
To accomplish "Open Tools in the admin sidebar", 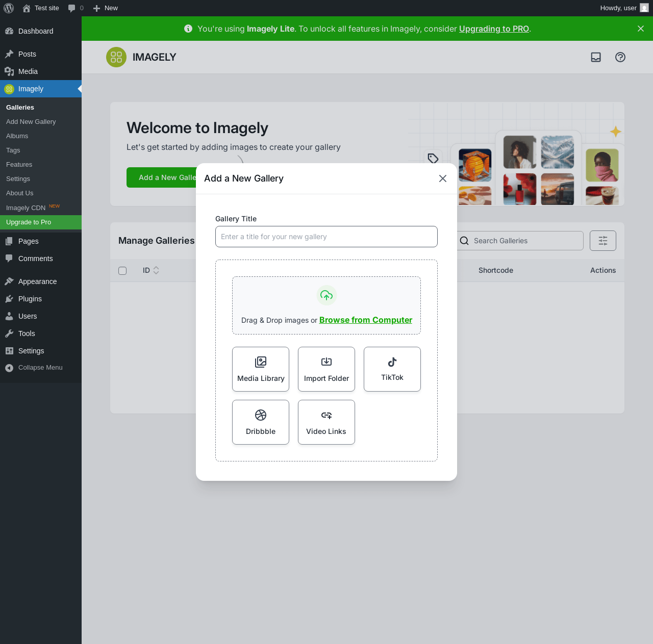I will coord(41,333).
